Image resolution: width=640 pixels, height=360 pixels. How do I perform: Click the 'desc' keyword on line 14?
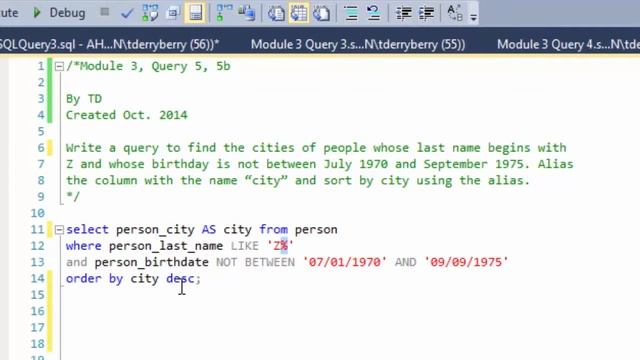click(x=180, y=278)
